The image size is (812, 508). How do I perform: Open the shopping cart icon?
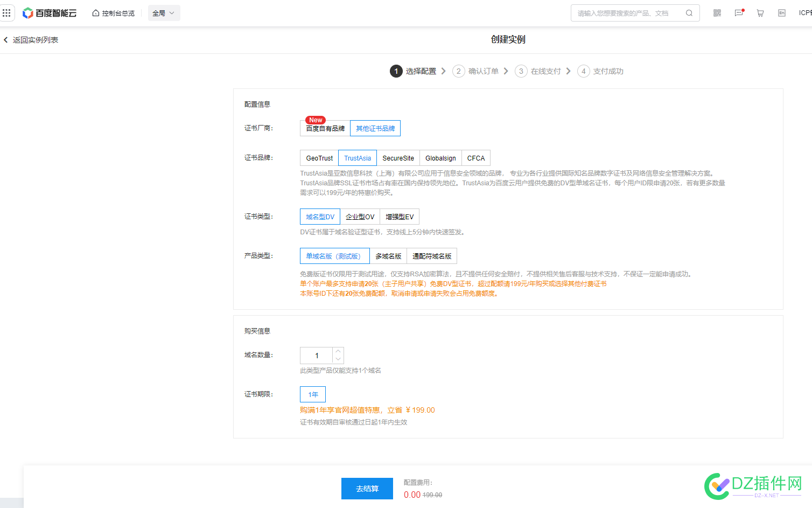760,13
